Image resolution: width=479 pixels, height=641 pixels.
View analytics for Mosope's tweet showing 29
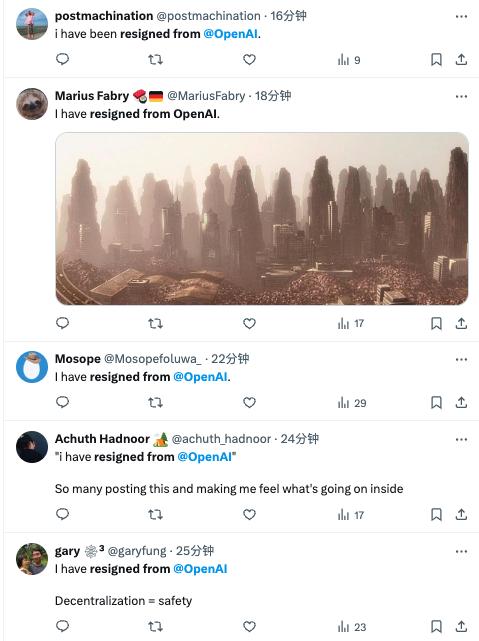point(352,403)
